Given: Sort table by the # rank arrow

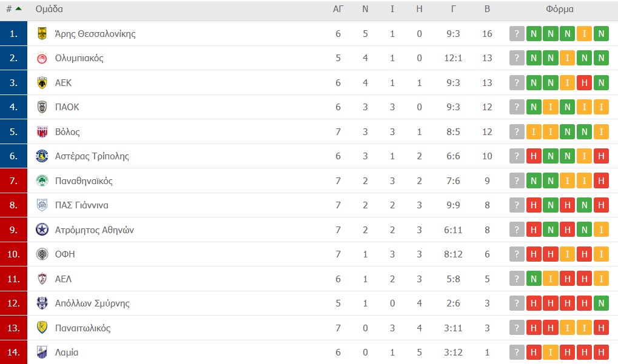Looking at the screenshot, I should pyautogui.click(x=18, y=8).
